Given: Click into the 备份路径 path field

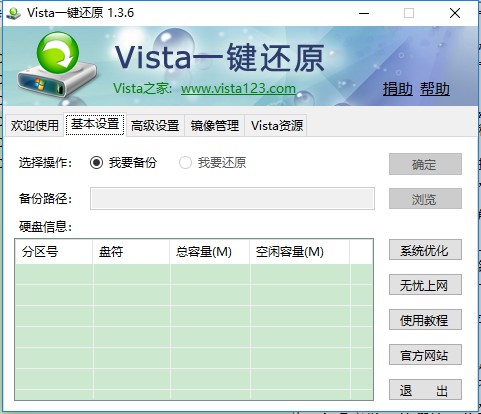Looking at the screenshot, I should 232,199.
